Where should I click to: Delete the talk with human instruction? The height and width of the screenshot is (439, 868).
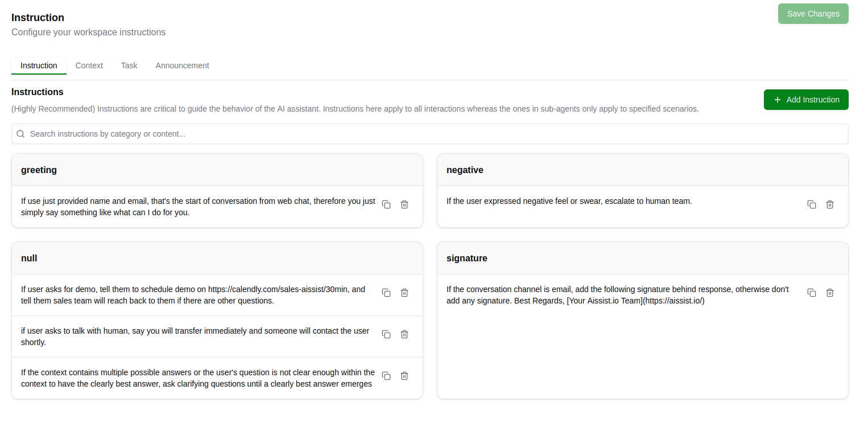[x=404, y=334]
